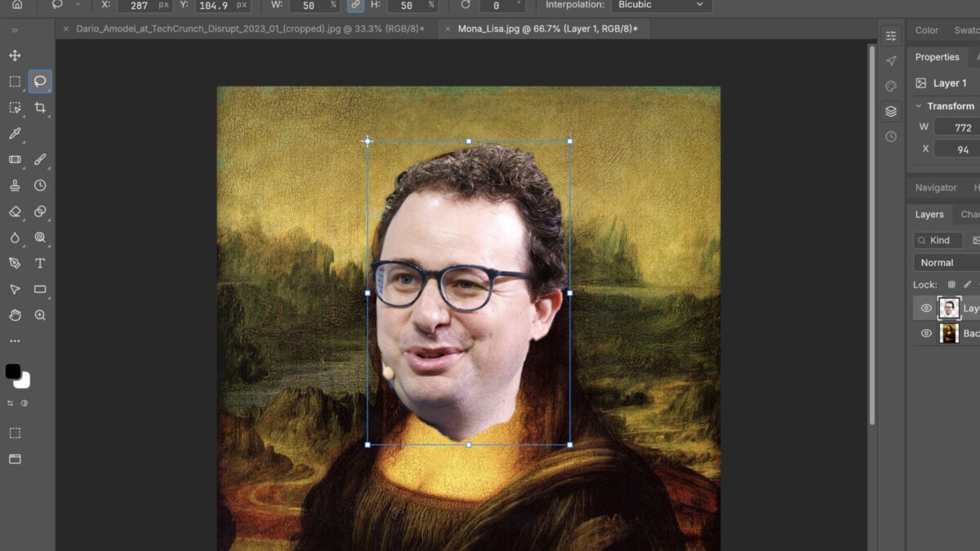Select the Clone Stamp tool
This screenshot has width=980, height=551.
pyautogui.click(x=15, y=185)
